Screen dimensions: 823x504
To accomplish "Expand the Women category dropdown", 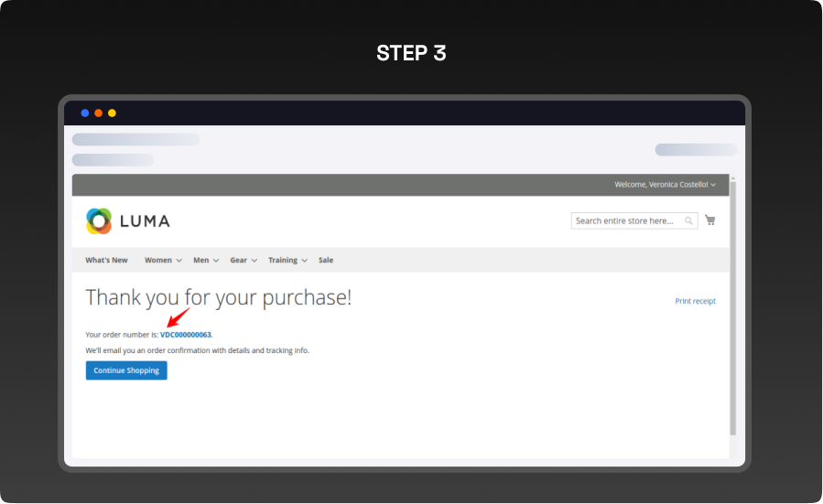I will point(163,261).
